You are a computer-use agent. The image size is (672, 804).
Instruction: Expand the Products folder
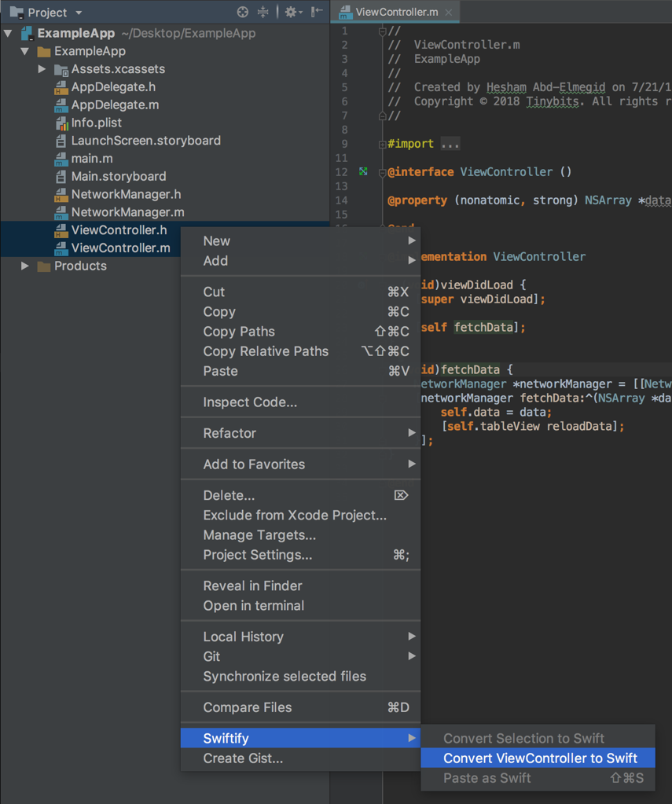[24, 266]
